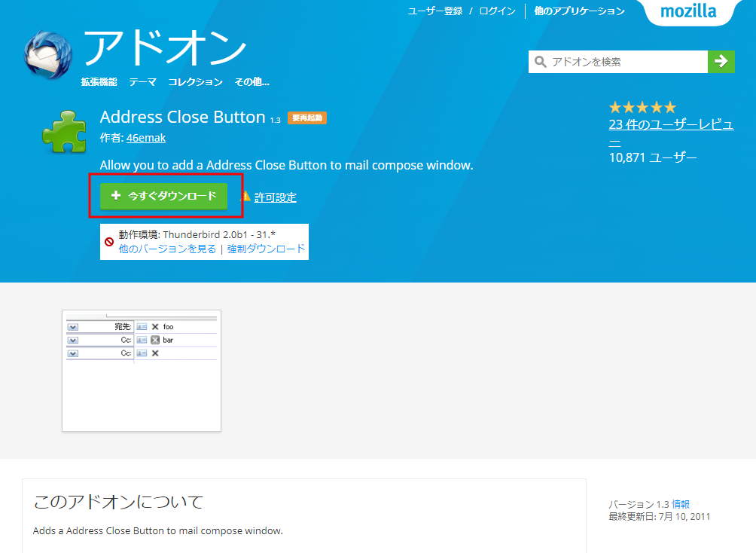Viewport: 756px width, 553px height.
Task: Click the バージョン 1.3 情報 link
Action: [680, 504]
